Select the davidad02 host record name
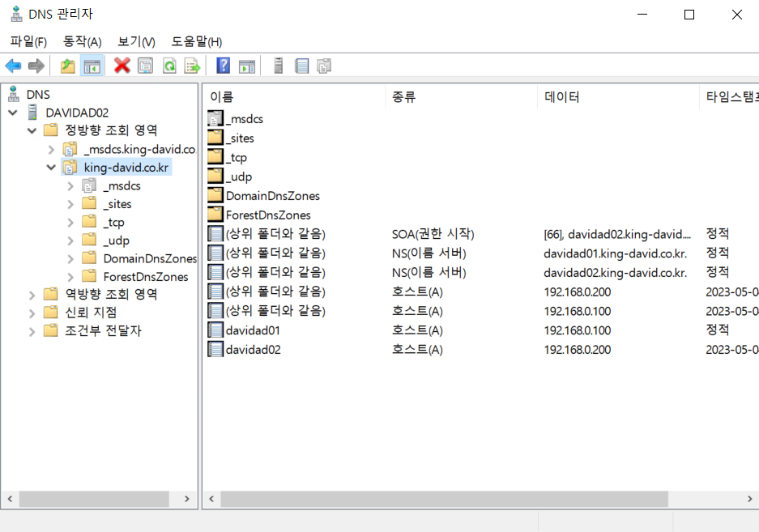 pyautogui.click(x=254, y=350)
